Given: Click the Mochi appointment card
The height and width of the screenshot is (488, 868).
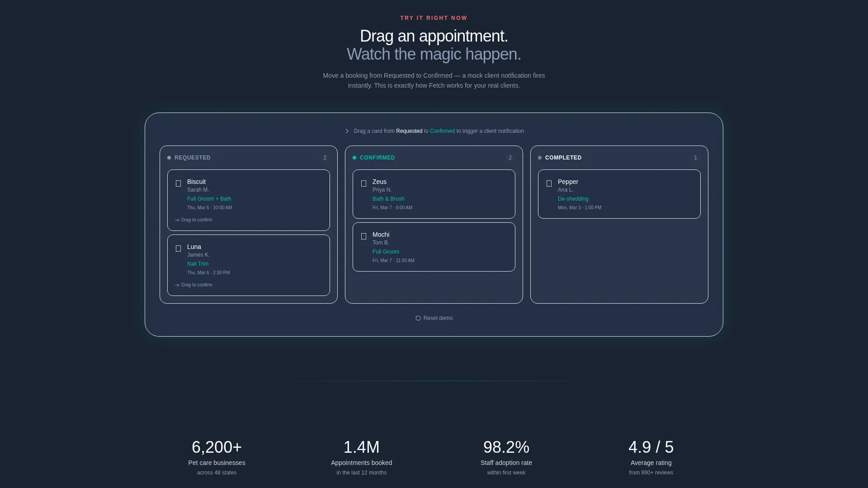Looking at the screenshot, I should 434,247.
